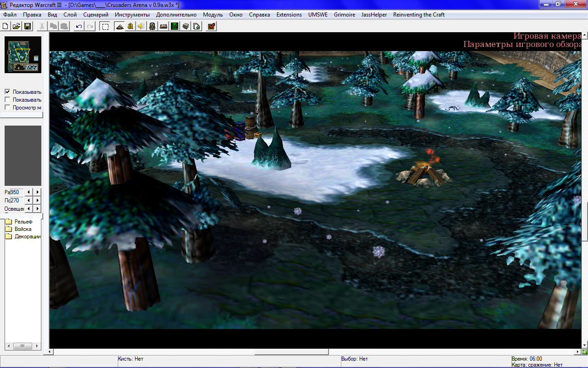588x368 pixels.
Task: Open the Модуль menu
Action: click(213, 15)
